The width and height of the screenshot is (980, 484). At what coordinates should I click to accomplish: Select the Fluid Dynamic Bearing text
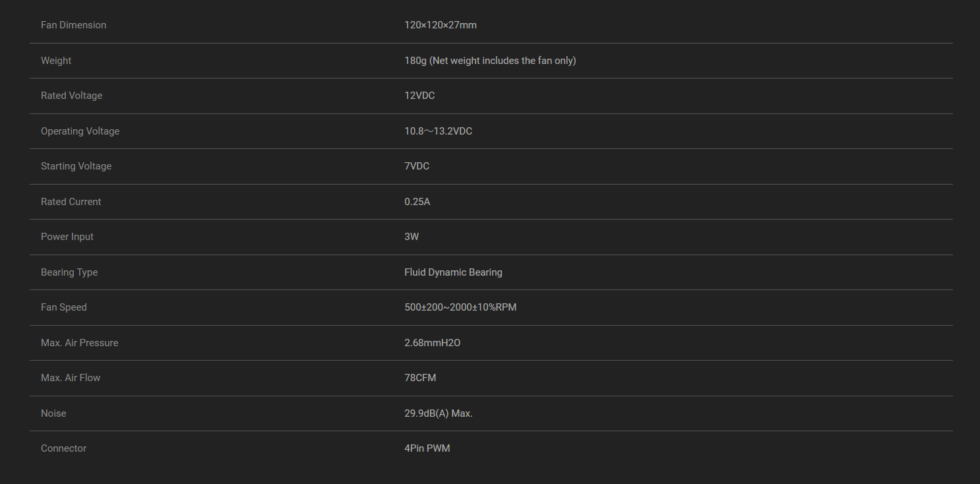pyautogui.click(x=453, y=272)
